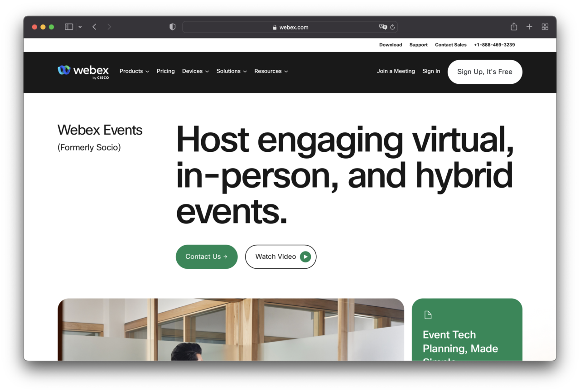Click the (Formerly Socio) text
Image resolution: width=580 pixels, height=392 pixels.
click(89, 148)
